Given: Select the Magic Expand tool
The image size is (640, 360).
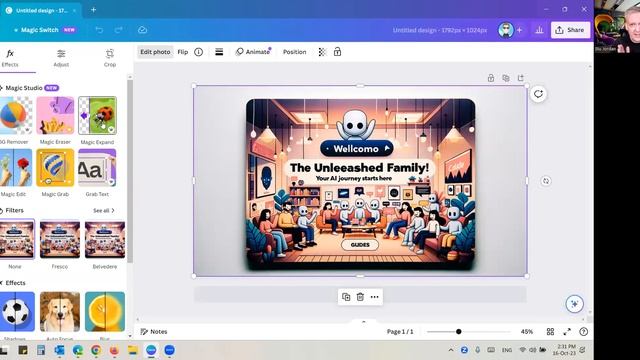Looking at the screenshot, I should pyautogui.click(x=97, y=116).
